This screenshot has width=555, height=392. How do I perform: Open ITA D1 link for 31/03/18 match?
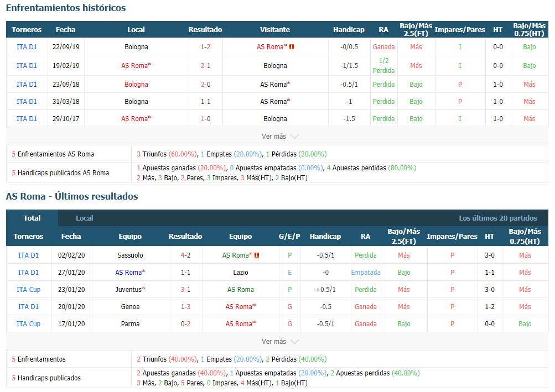(x=27, y=102)
